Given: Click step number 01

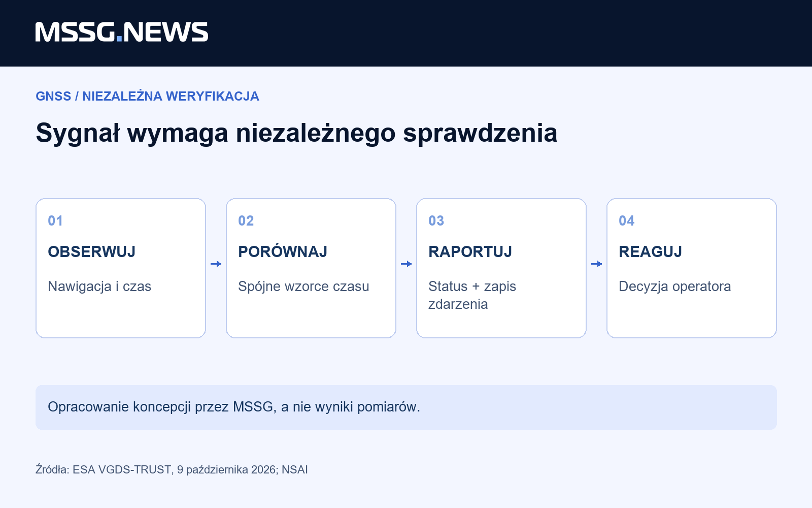Looking at the screenshot, I should [x=55, y=221].
